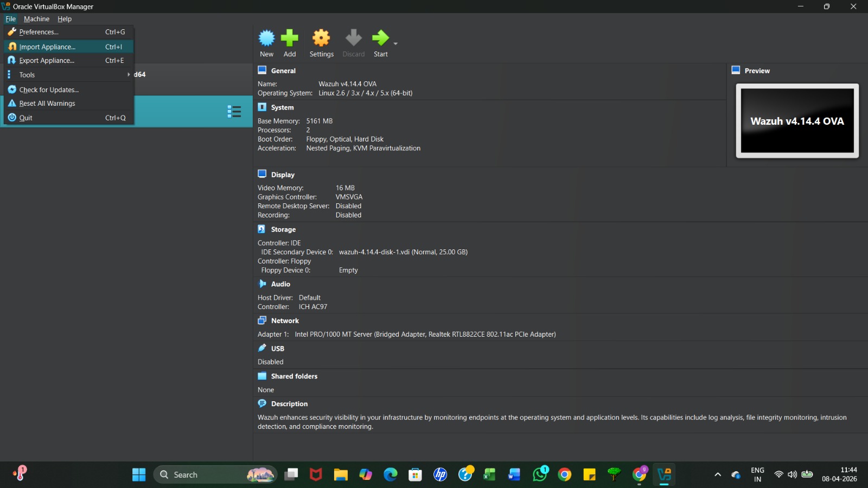Click the USB section icon
Screen dimensions: 868x488
point(262,348)
